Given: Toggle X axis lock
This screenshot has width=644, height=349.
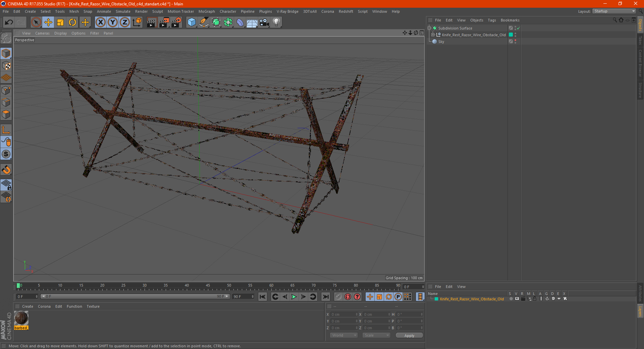Looking at the screenshot, I should click(100, 22).
